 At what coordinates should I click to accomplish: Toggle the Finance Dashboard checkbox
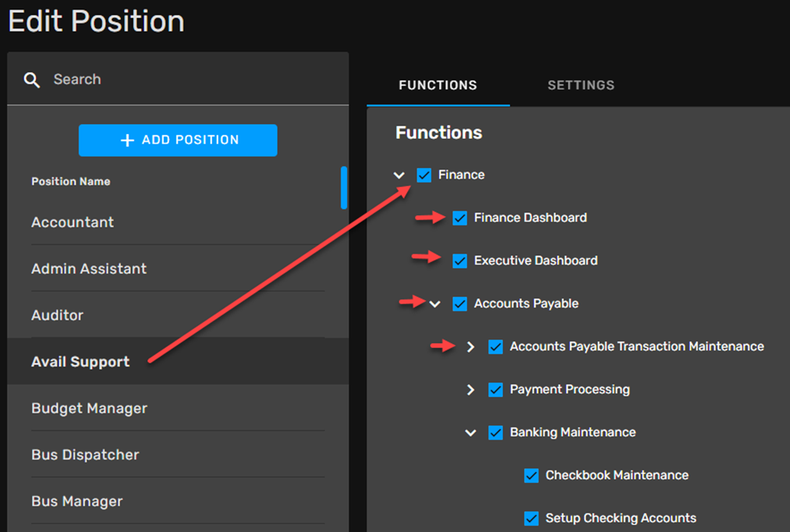[x=459, y=218]
